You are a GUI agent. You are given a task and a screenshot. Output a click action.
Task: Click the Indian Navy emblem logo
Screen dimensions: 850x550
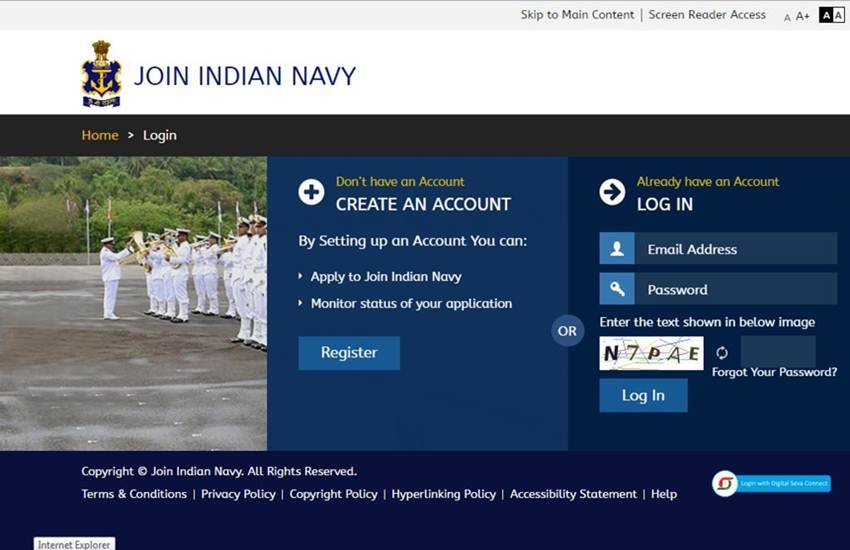click(101, 74)
